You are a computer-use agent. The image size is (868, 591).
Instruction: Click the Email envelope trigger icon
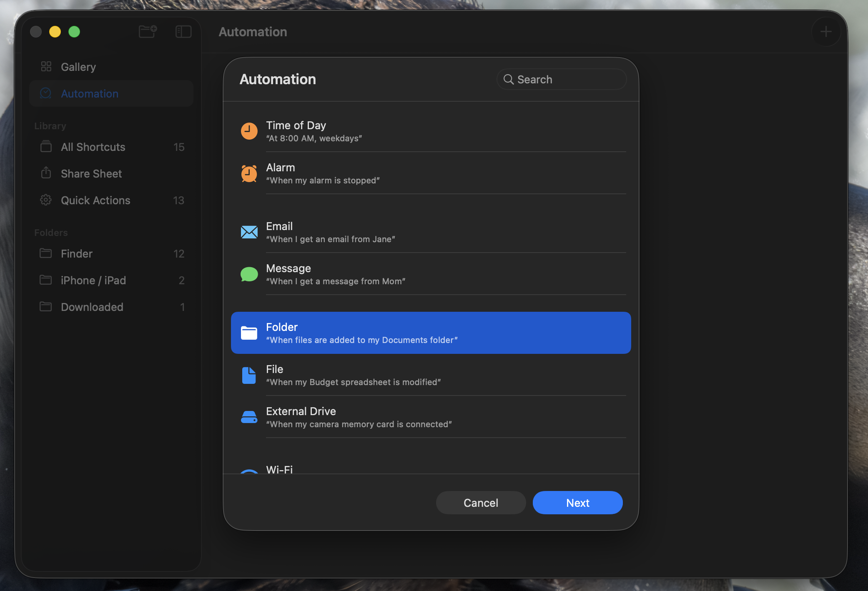coord(249,232)
